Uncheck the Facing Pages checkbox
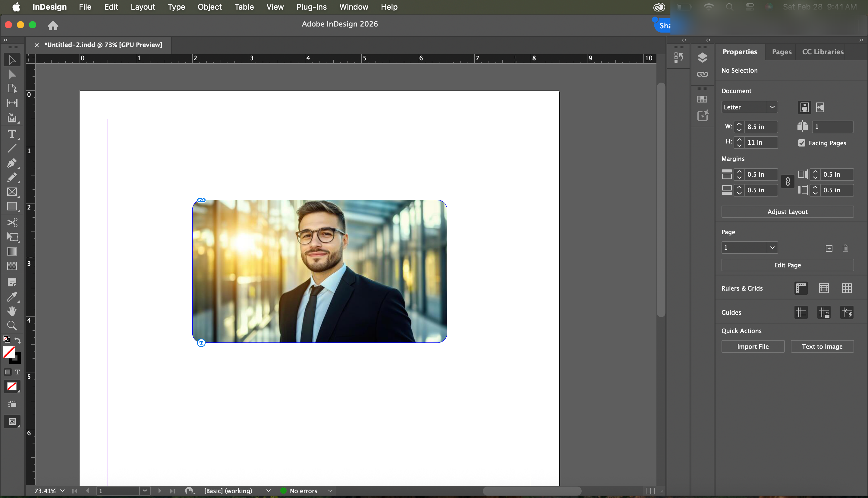Image resolution: width=868 pixels, height=498 pixels. point(802,143)
